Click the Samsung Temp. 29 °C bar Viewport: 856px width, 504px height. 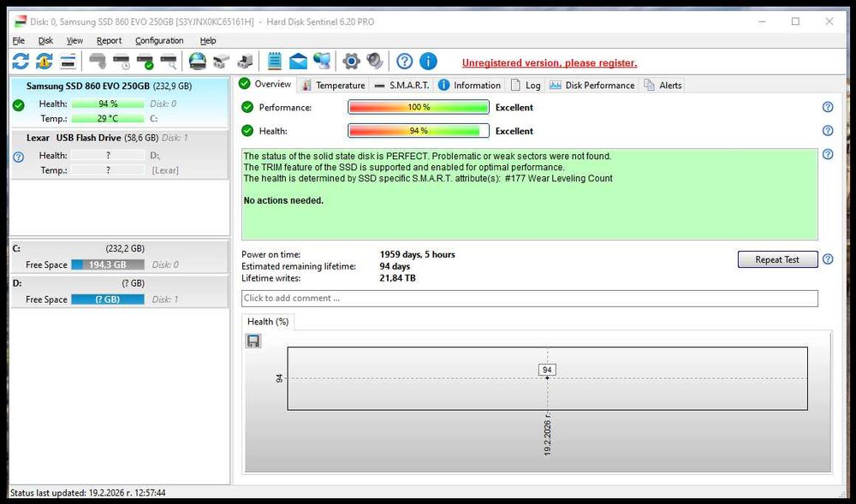[108, 118]
